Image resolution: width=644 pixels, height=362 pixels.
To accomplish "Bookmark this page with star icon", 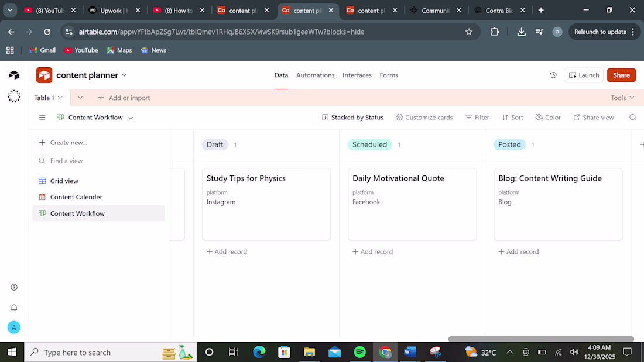I will click(468, 32).
